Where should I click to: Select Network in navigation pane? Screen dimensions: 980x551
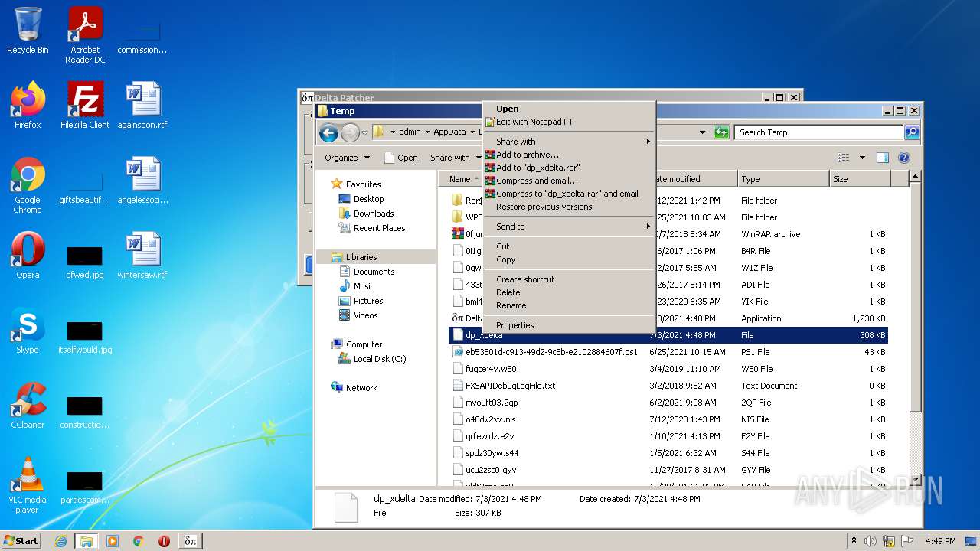[x=361, y=388]
